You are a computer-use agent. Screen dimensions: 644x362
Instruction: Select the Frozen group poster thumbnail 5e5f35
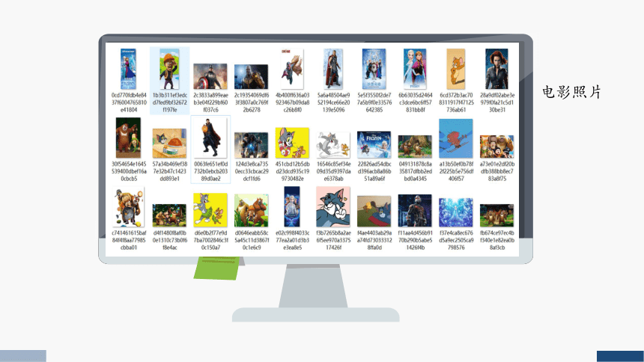pos(374,69)
